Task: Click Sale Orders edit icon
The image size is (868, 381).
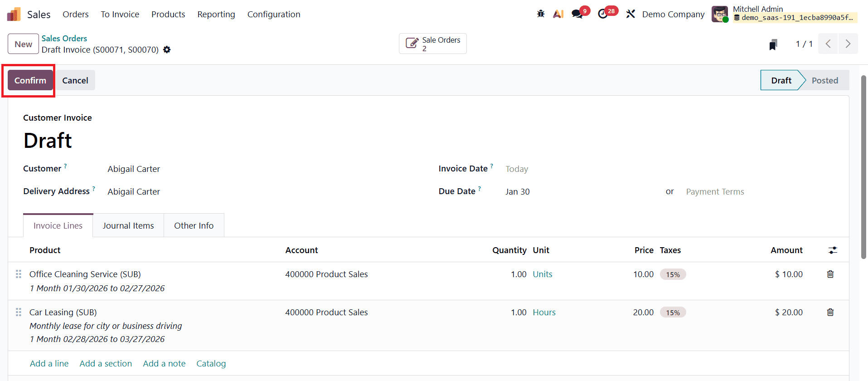Action: pyautogui.click(x=412, y=43)
